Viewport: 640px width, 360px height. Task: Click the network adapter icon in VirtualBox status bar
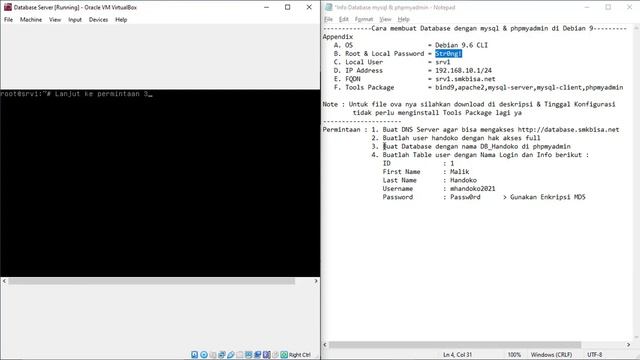pyautogui.click(x=222, y=355)
